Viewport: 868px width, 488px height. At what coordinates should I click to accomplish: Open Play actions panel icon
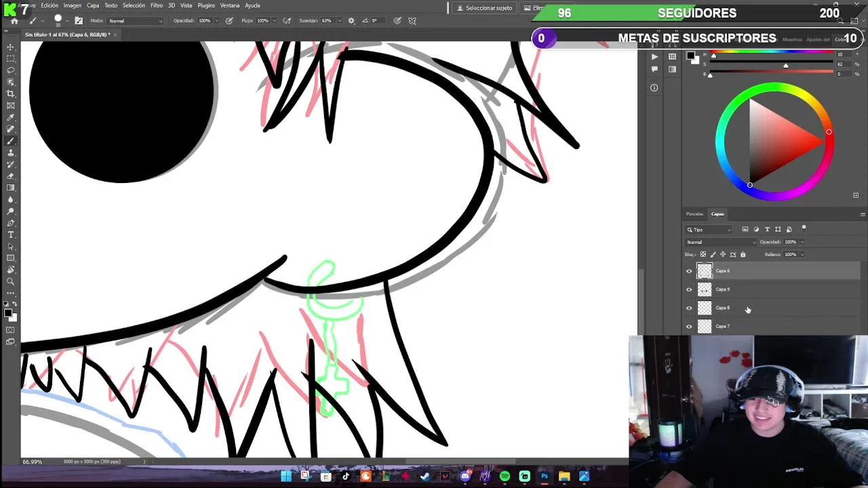[x=654, y=57]
